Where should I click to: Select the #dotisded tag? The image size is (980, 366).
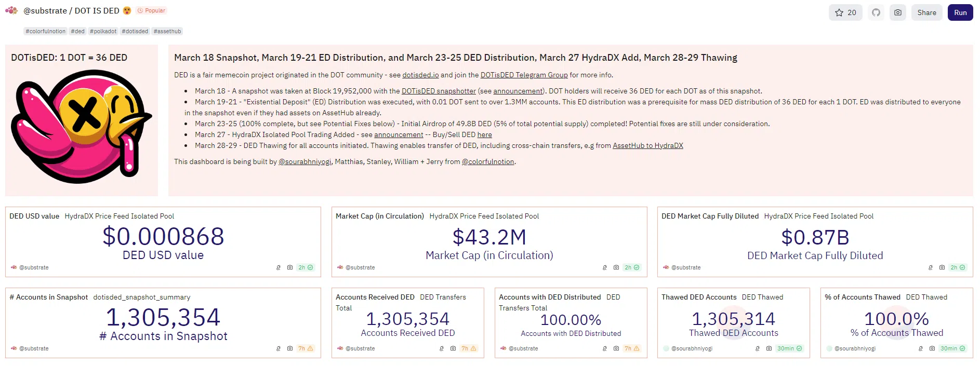tap(135, 31)
